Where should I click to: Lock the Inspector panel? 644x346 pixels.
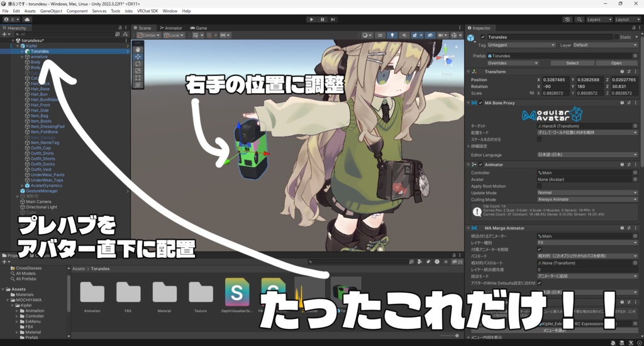pos(634,28)
